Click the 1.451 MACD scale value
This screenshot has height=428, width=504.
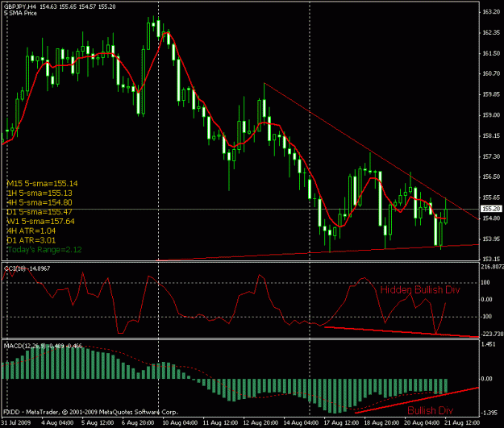click(489, 344)
